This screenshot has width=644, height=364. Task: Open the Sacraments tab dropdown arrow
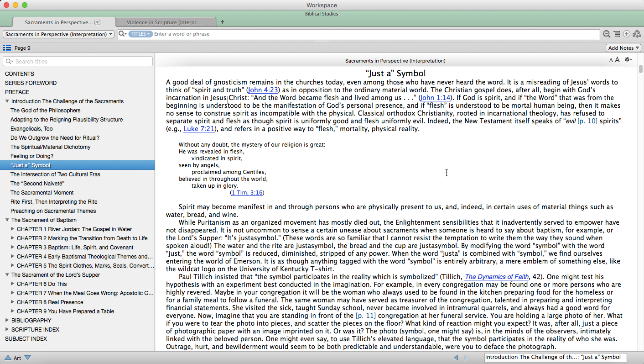tap(97, 22)
